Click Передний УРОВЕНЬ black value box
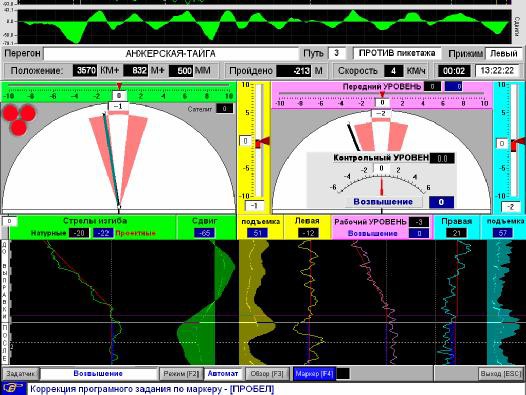The height and width of the screenshot is (395, 526). coord(432,87)
